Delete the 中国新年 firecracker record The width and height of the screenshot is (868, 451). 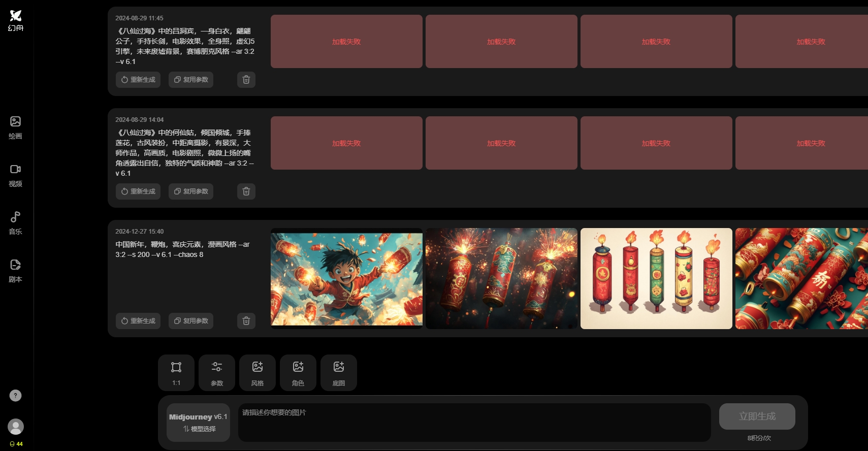coord(246,321)
